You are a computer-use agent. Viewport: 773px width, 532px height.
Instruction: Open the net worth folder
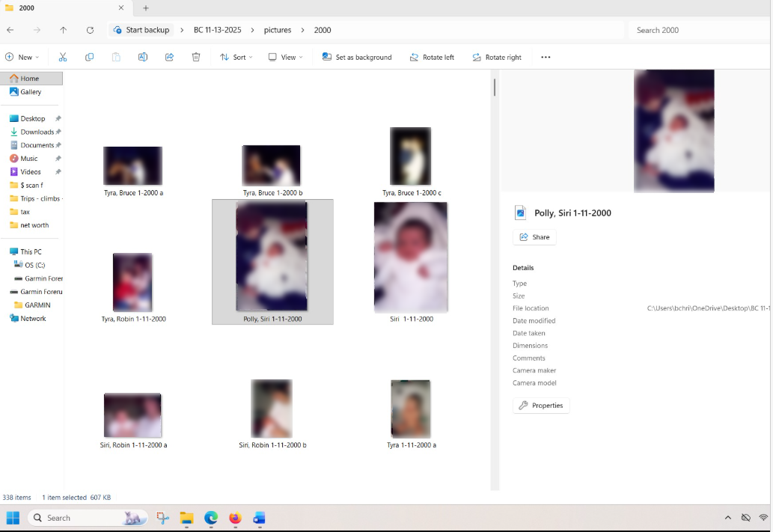[x=31, y=224]
